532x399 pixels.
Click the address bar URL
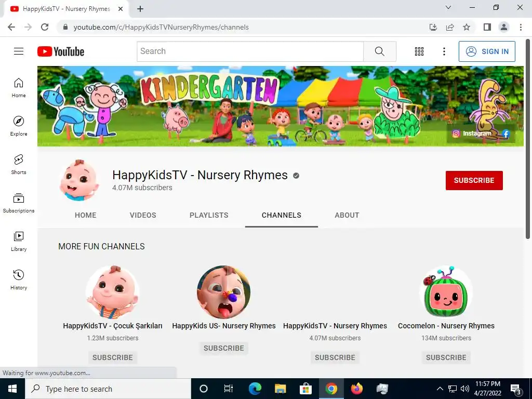161,27
